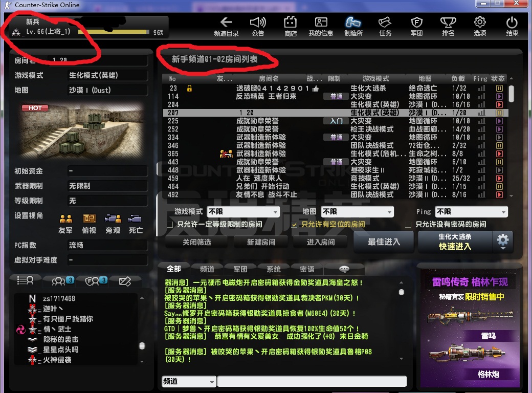Open the notes edit tab icon
This screenshot has width=532, height=393.
125,281
